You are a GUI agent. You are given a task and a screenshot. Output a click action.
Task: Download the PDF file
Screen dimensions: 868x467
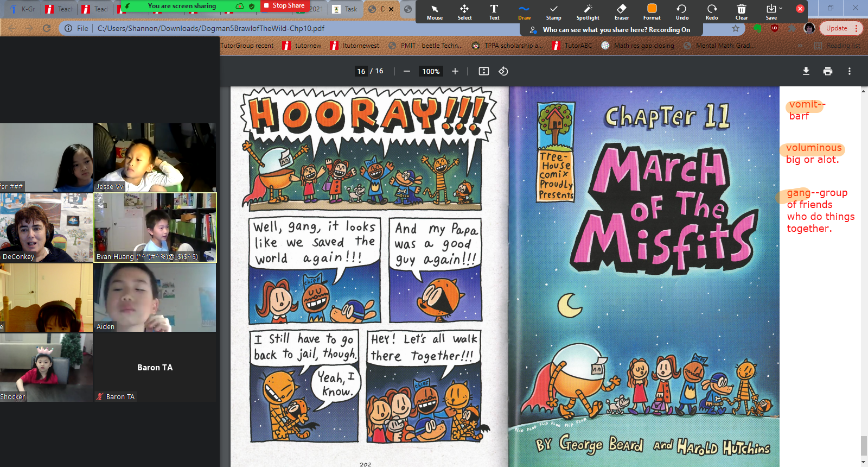pyautogui.click(x=806, y=71)
